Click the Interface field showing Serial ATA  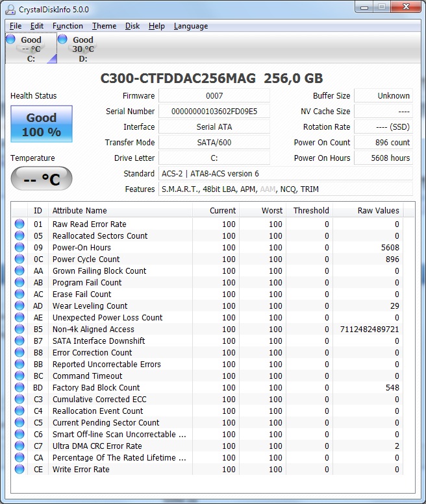coord(214,127)
